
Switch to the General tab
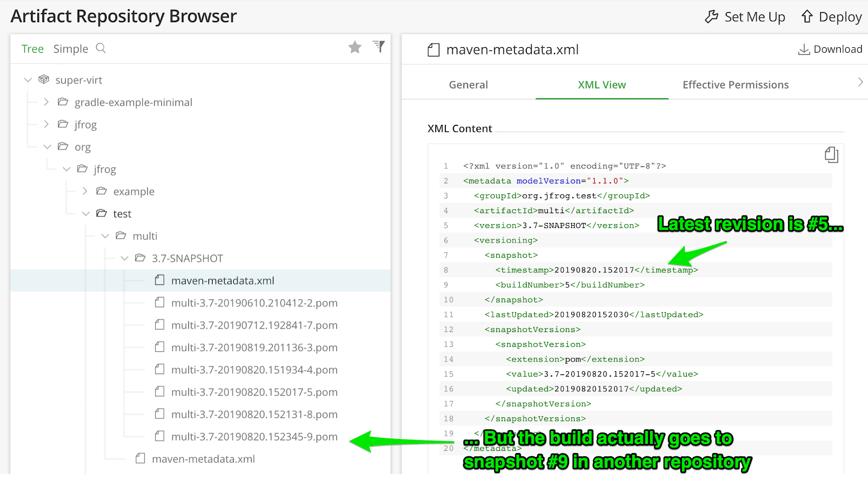click(468, 85)
